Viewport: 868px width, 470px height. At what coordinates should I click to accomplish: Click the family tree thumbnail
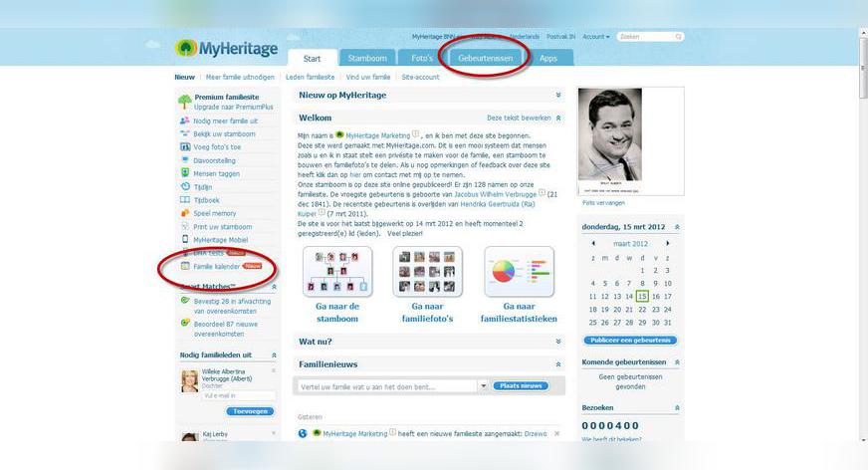pyautogui.click(x=337, y=271)
